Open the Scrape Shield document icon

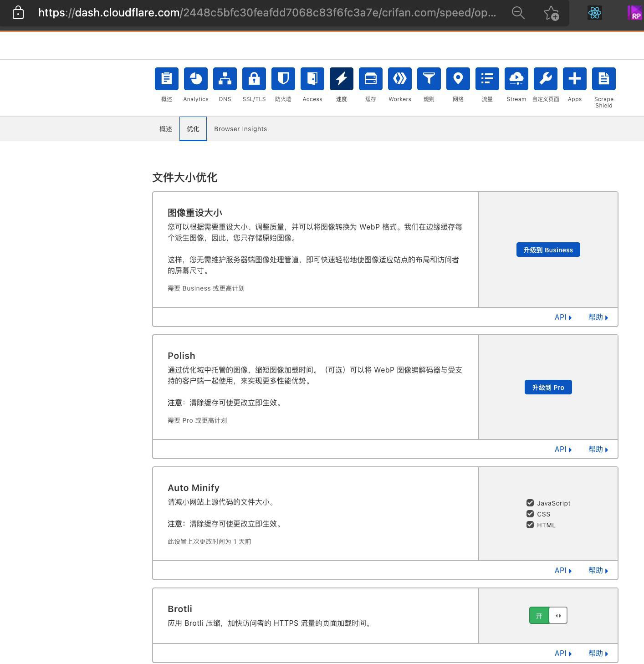[x=604, y=79]
